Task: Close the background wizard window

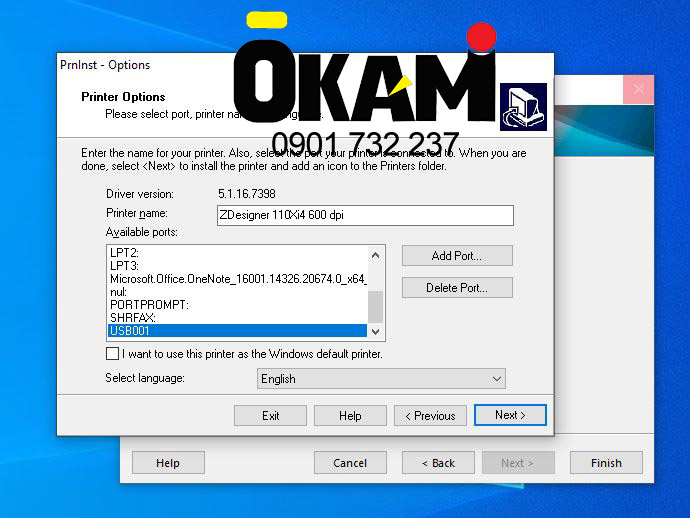Action: pos(638,89)
